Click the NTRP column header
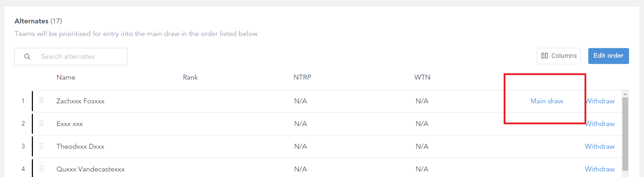The image size is (644, 177). coord(302,77)
